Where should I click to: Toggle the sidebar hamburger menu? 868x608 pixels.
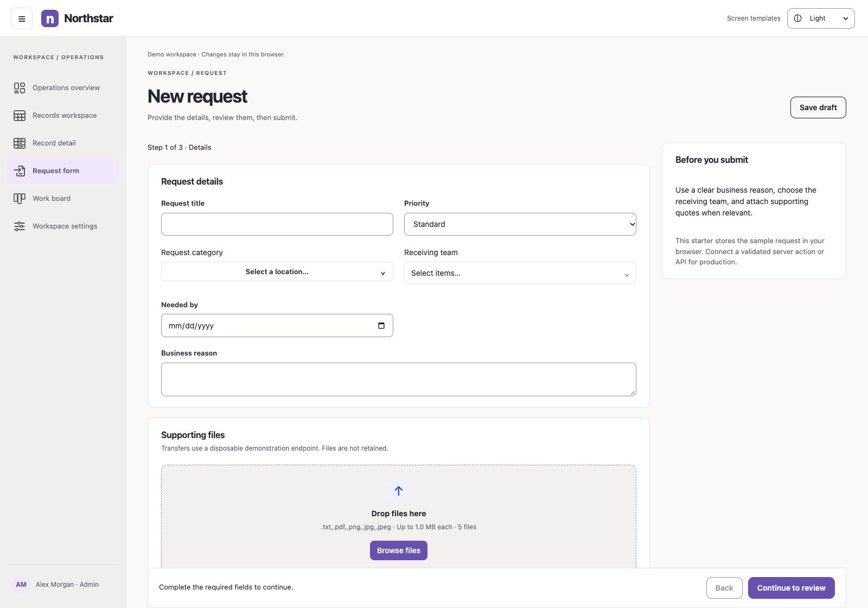(22, 18)
